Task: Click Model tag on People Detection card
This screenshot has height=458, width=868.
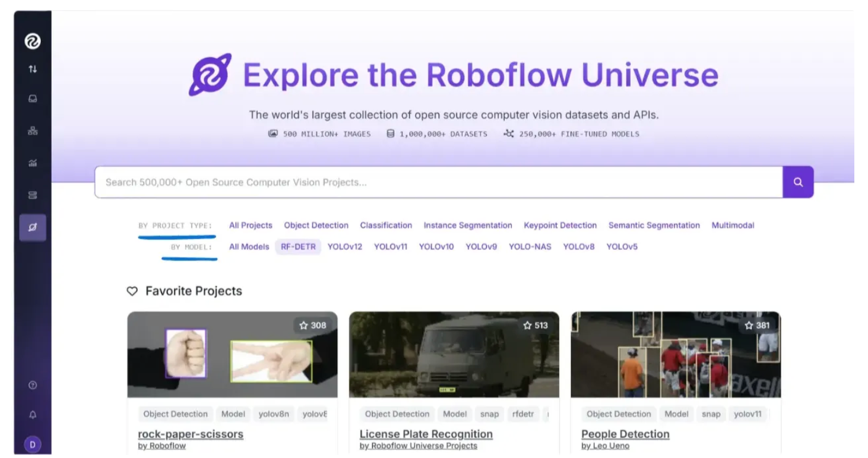Action: point(676,414)
